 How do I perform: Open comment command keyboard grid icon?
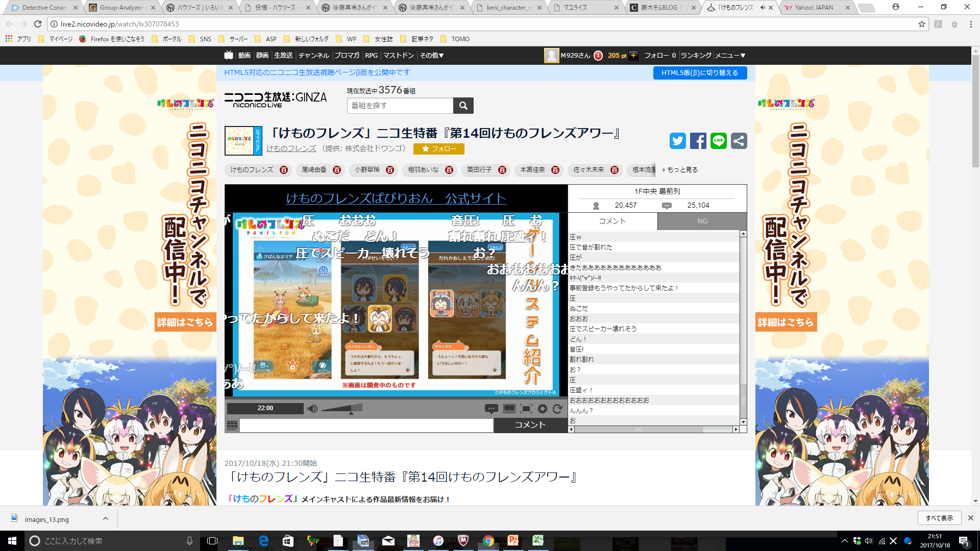click(232, 425)
